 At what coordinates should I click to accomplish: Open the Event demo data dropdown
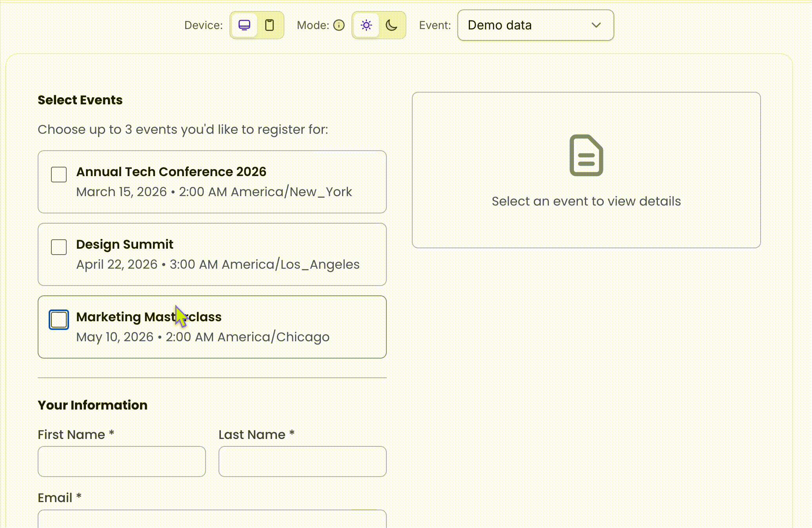[535, 25]
